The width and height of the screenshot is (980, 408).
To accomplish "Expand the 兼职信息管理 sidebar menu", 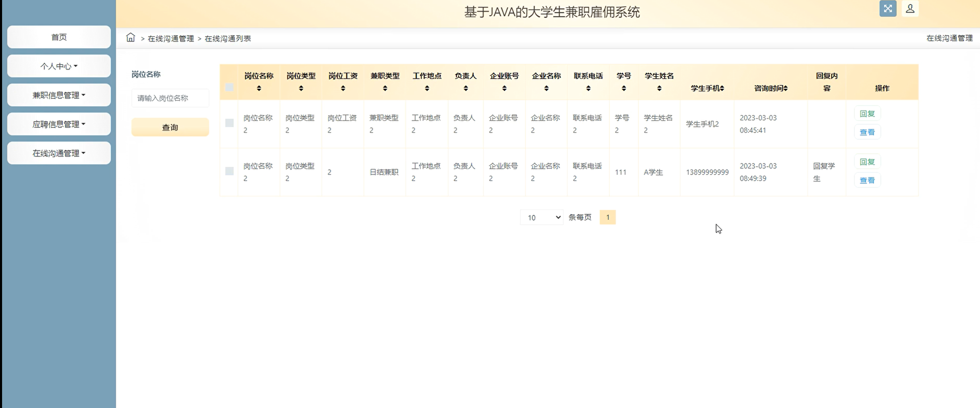I will click(x=59, y=95).
